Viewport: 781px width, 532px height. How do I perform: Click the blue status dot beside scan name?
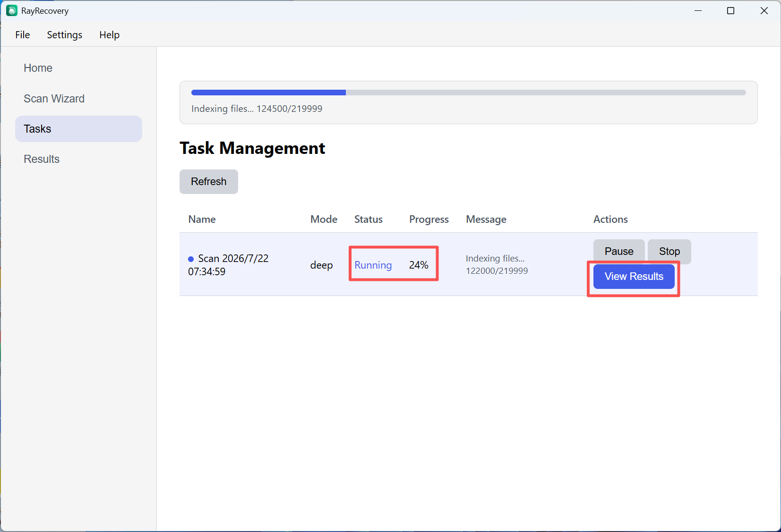point(191,259)
